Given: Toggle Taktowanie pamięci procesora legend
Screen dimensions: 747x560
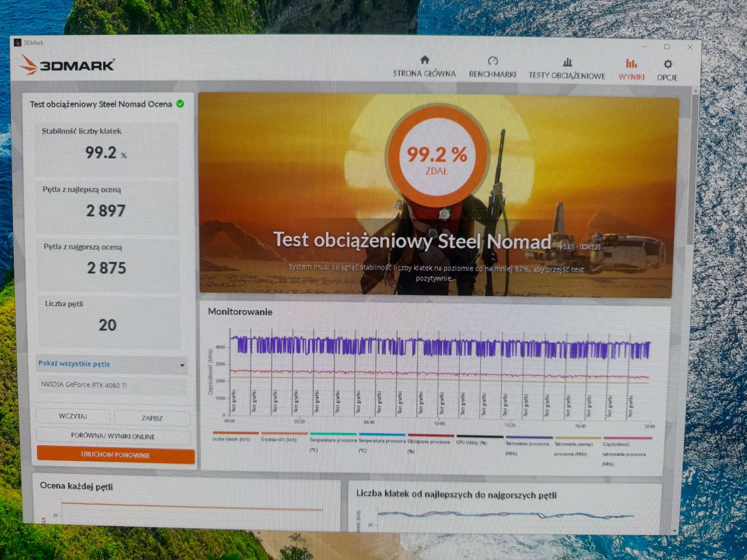Looking at the screenshot, I should point(577,446).
